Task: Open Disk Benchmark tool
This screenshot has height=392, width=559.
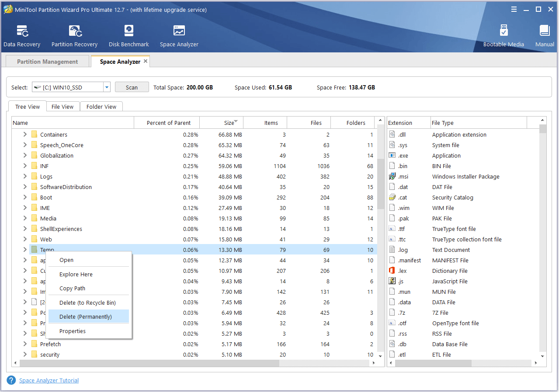Action: pyautogui.click(x=129, y=36)
